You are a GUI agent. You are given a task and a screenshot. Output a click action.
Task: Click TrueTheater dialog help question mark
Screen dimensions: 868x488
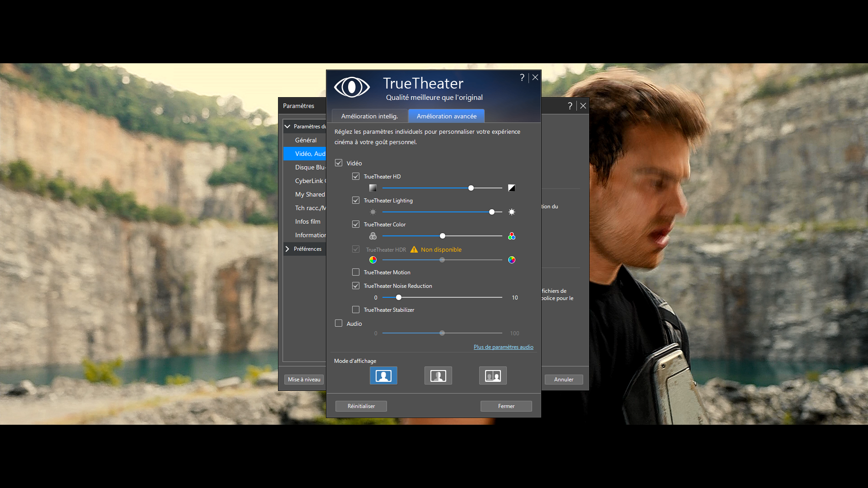click(522, 77)
